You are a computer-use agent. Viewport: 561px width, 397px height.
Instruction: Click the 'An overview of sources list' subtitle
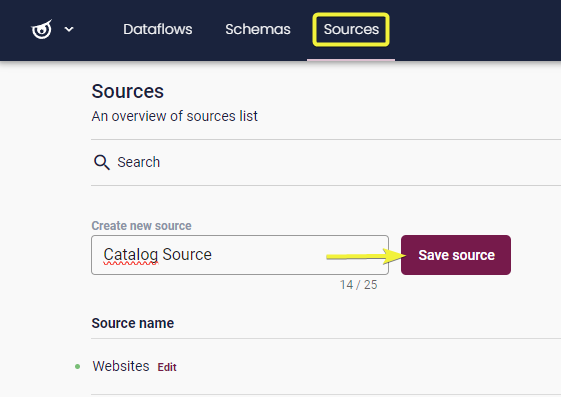tap(175, 116)
